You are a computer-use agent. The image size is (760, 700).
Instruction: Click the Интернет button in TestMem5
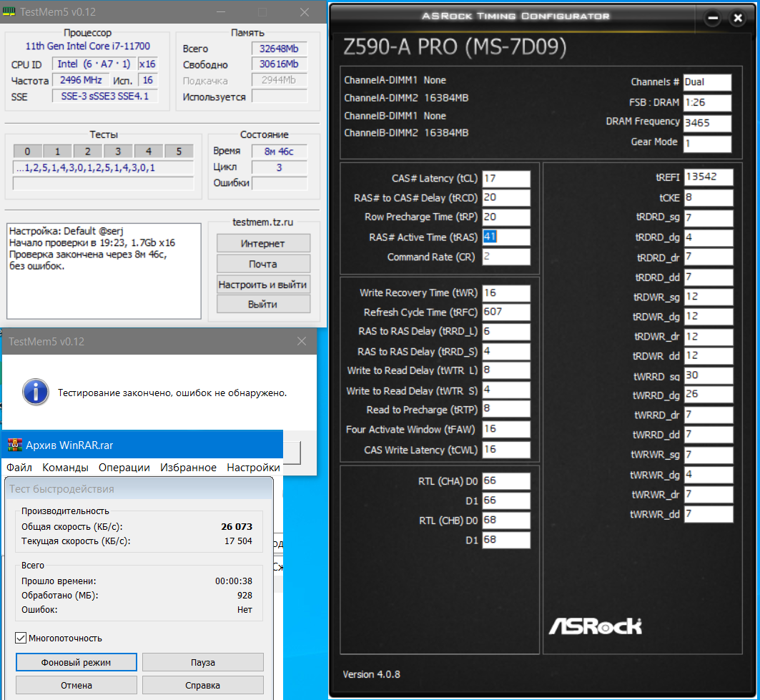[x=263, y=243]
